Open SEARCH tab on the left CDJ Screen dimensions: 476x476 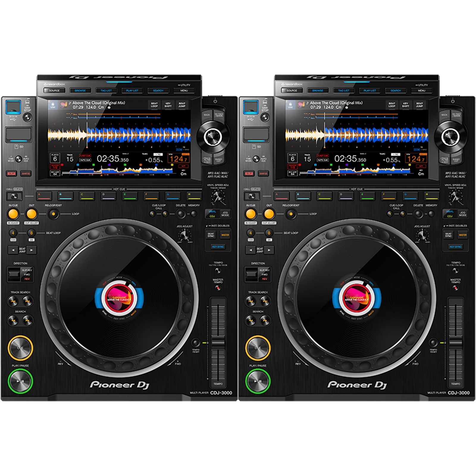(x=158, y=90)
